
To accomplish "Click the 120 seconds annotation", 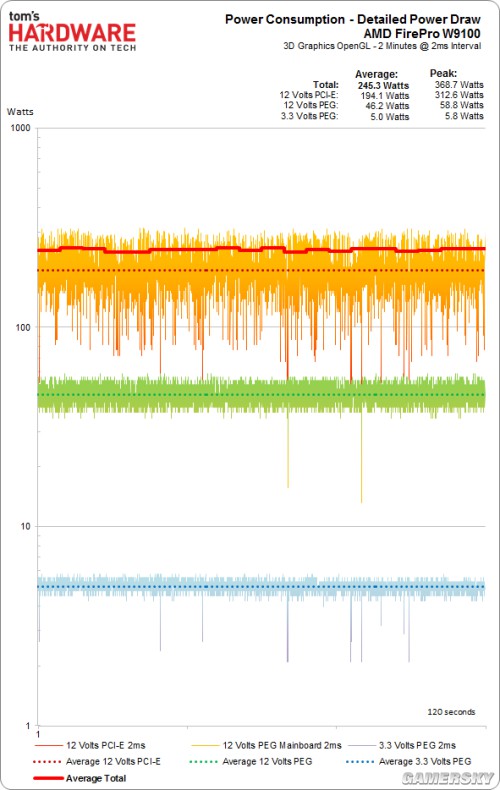I will 451,712.
